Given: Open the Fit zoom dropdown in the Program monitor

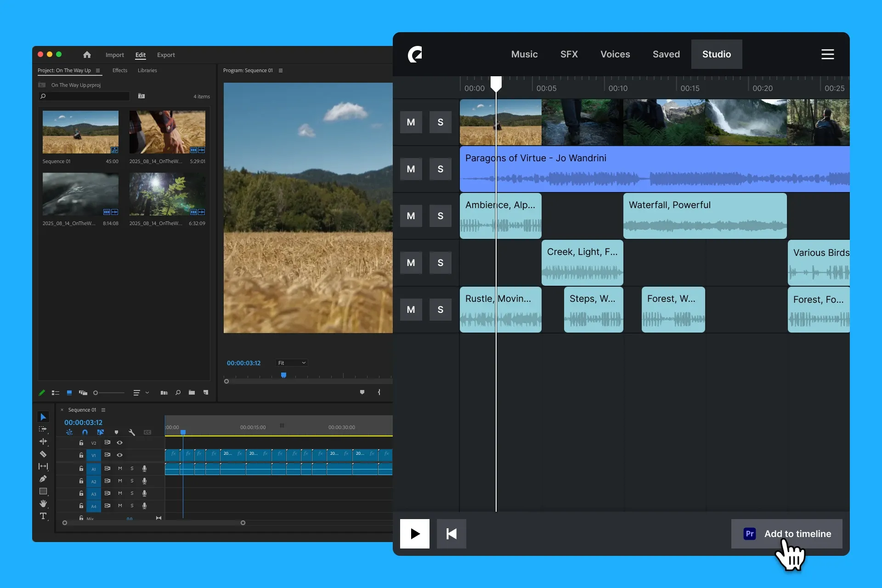Looking at the screenshot, I should tap(291, 362).
